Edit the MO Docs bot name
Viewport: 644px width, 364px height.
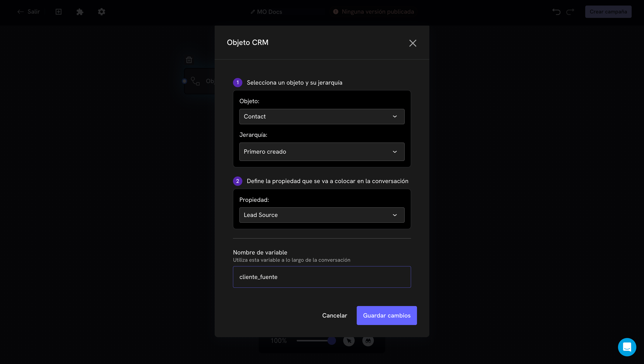click(x=266, y=12)
